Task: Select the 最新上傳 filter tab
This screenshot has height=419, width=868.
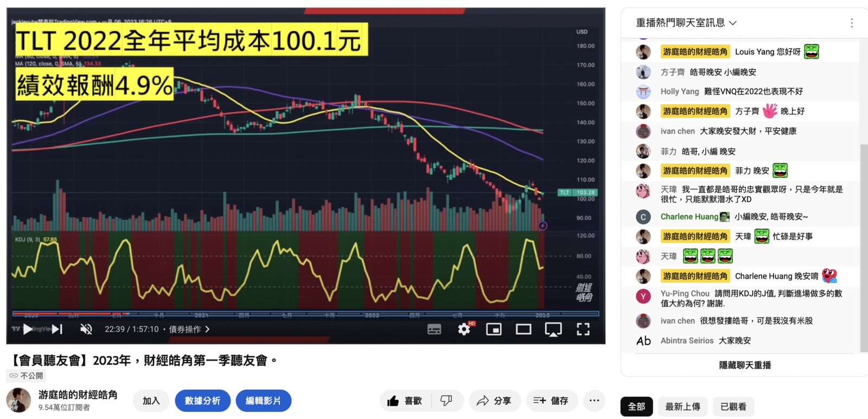Action: pyautogui.click(x=682, y=407)
